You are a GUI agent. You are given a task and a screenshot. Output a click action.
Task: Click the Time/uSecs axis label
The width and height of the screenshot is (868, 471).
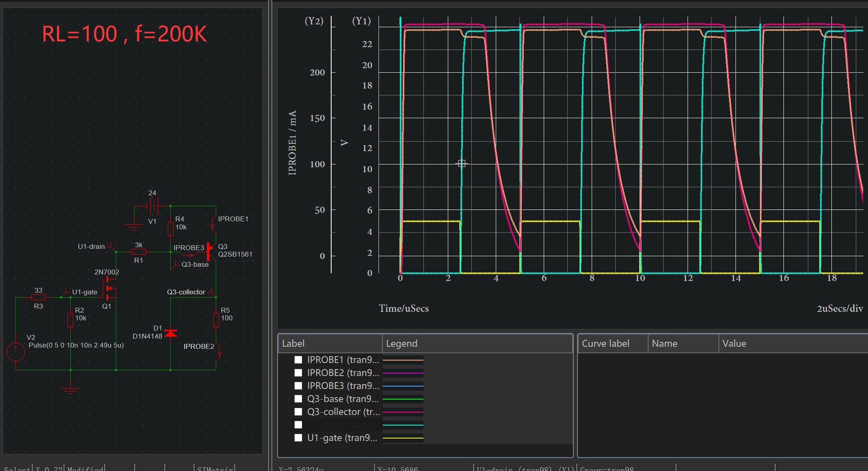point(404,309)
